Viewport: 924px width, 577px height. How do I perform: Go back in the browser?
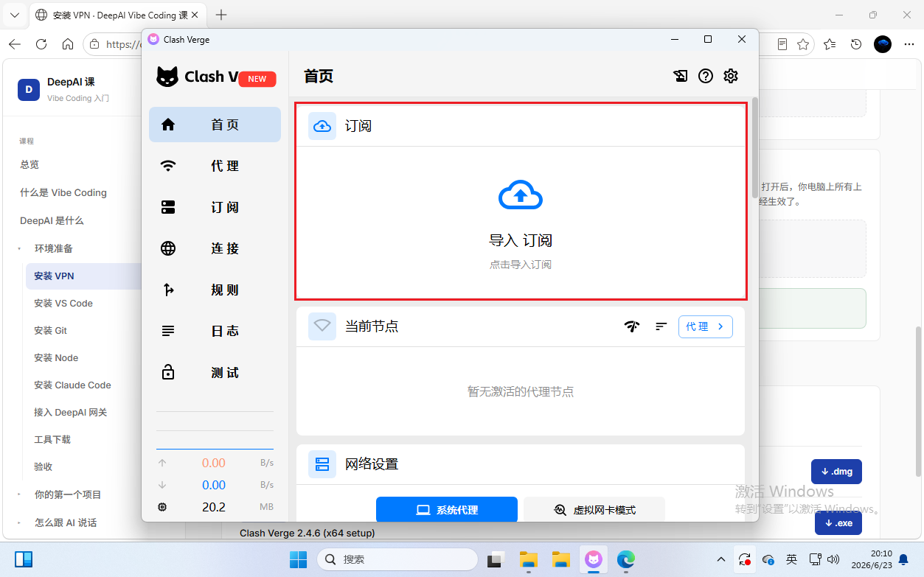click(x=15, y=44)
